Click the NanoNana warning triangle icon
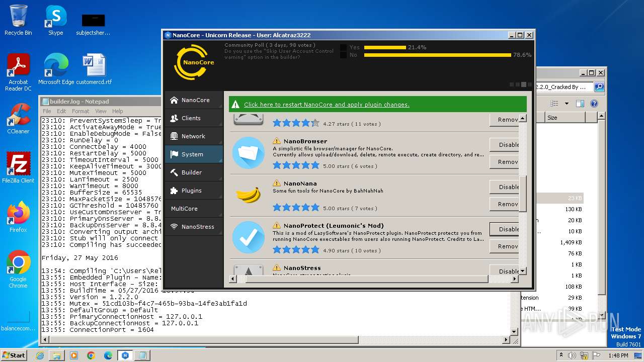The image size is (644, 362). [x=277, y=184]
